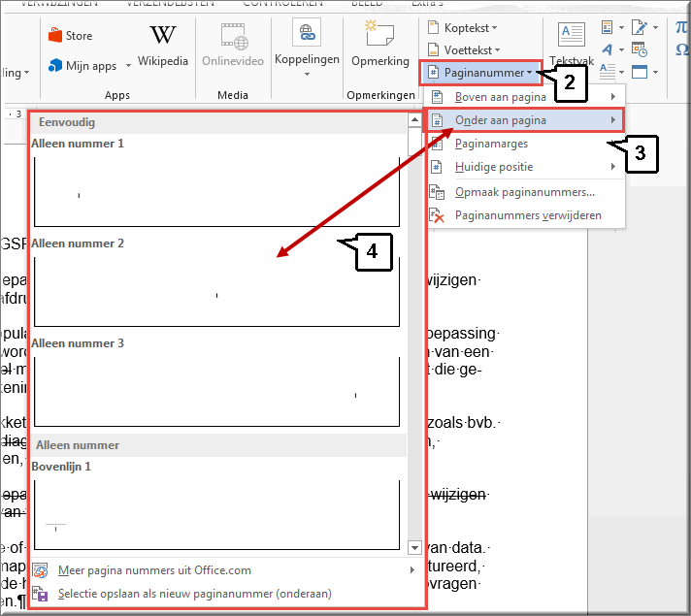Click the Object insert icon
Screen dimensions: 691x616
(x=639, y=72)
